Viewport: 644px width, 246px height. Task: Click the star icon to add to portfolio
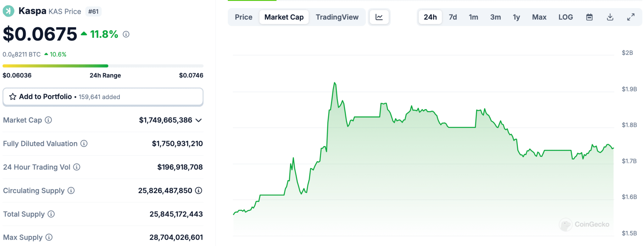[x=13, y=97]
